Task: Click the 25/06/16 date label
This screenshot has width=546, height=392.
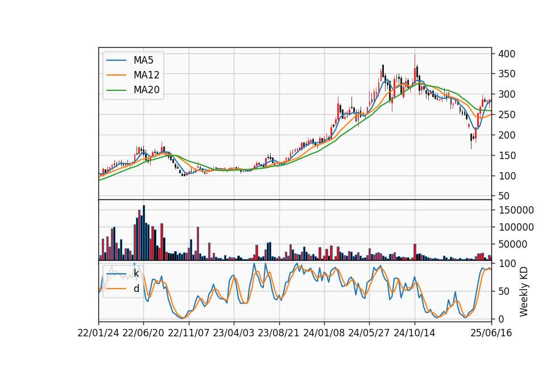Action: pos(491,333)
